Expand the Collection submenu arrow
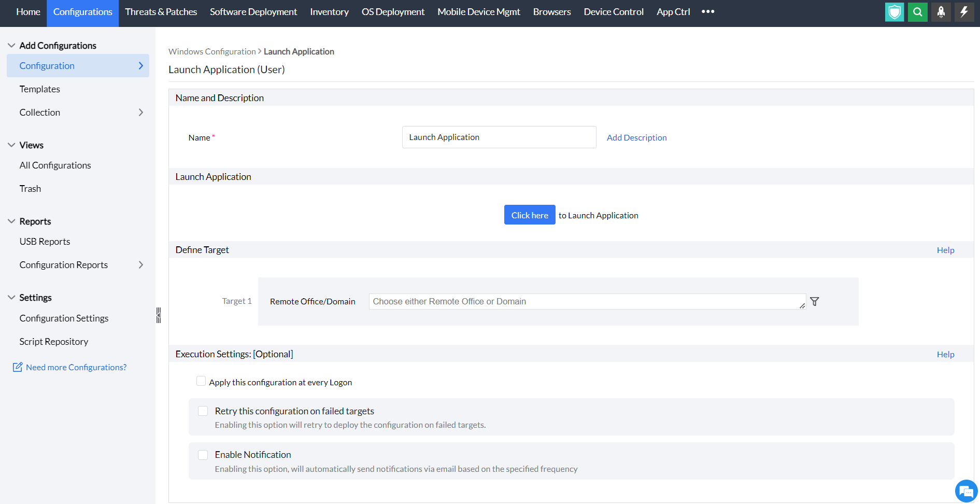Image resolution: width=980 pixels, height=504 pixels. coord(141,113)
